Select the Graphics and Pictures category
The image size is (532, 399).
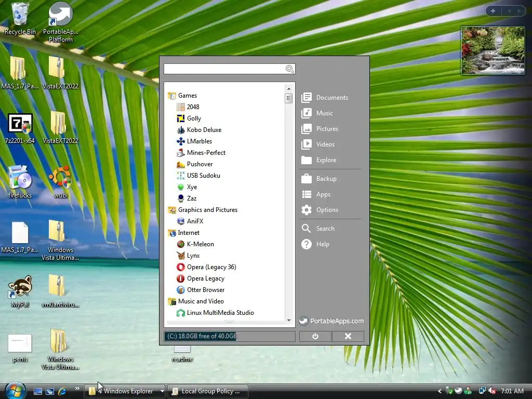[203, 210]
